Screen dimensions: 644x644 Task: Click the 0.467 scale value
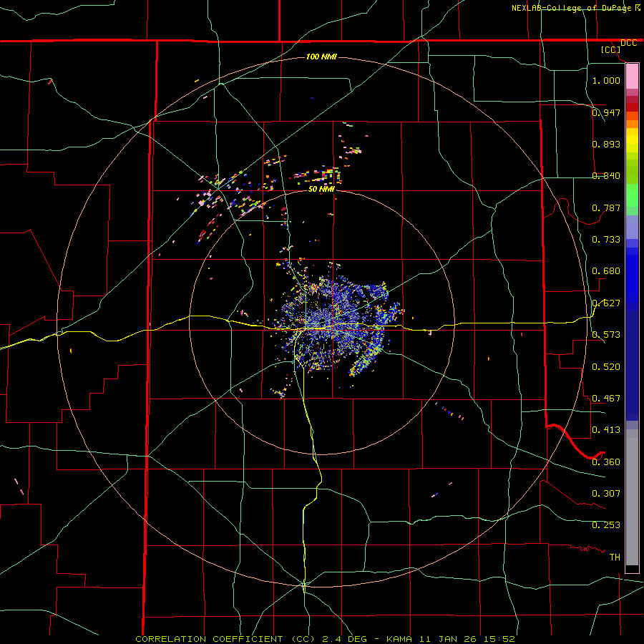(x=606, y=399)
